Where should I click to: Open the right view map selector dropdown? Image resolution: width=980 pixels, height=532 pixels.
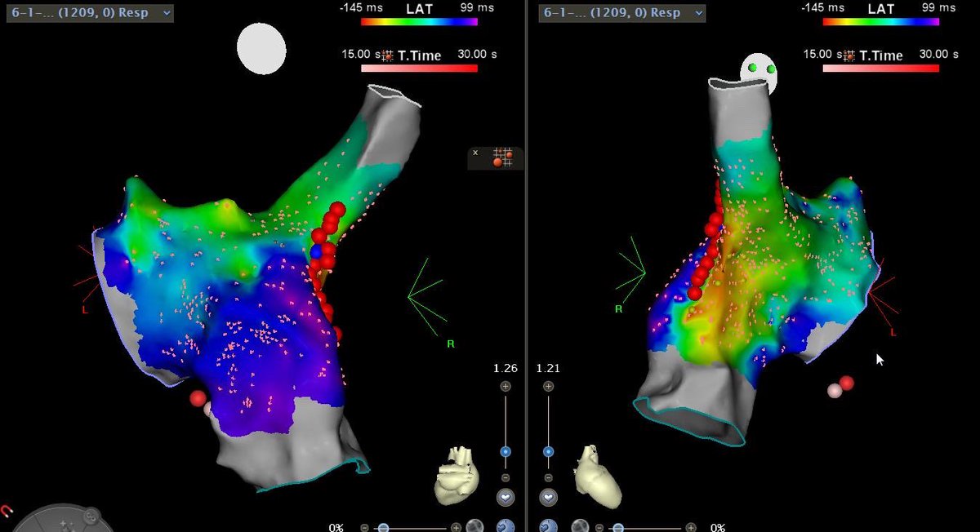tap(622, 13)
